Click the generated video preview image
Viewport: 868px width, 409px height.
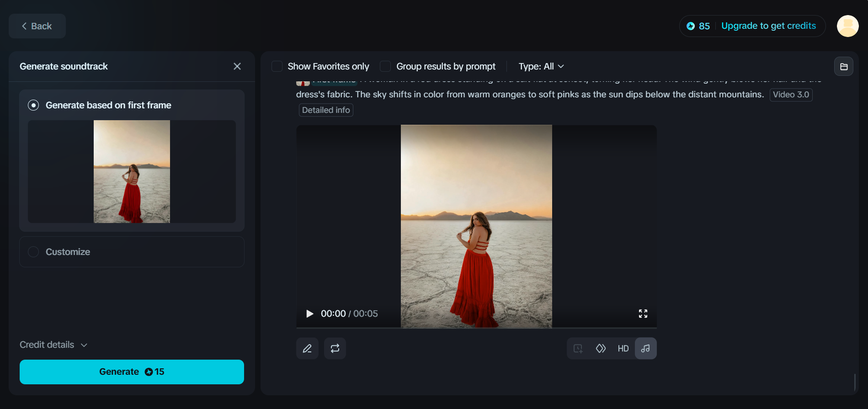pyautogui.click(x=476, y=226)
